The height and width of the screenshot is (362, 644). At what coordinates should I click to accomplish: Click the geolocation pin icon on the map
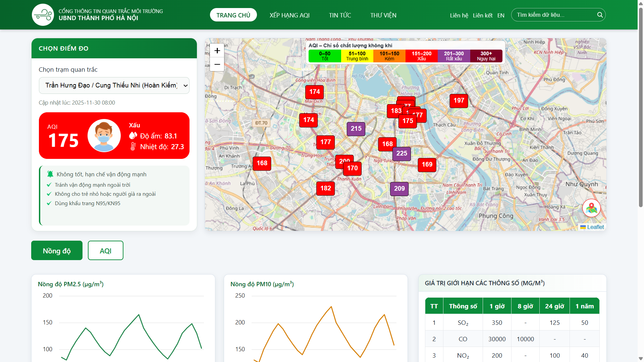(x=591, y=208)
